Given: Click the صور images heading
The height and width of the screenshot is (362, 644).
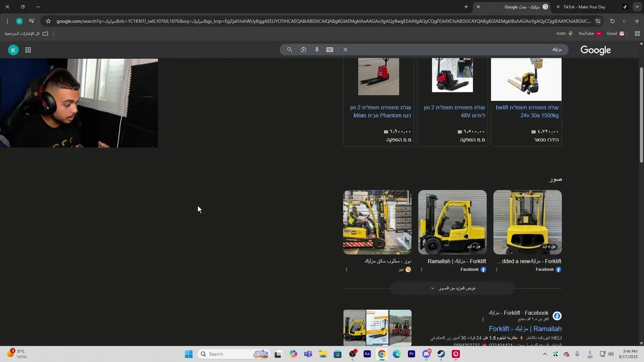Looking at the screenshot, I should 555,179.
